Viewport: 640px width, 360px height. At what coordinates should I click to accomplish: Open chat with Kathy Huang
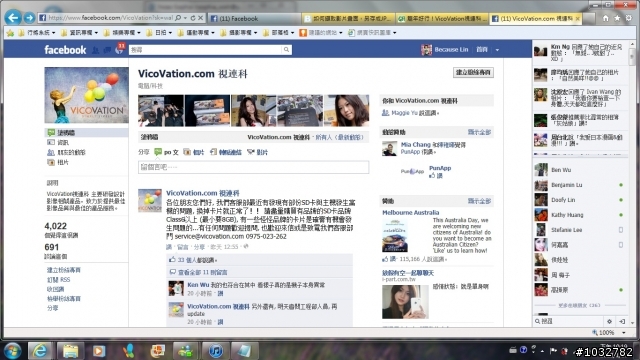click(x=579, y=215)
